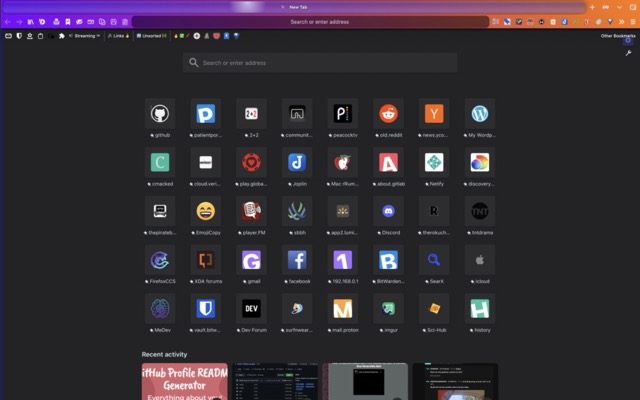Open the 192.168.0.1 router shortcut tile
This screenshot has width=640, height=400.
coord(342,260)
